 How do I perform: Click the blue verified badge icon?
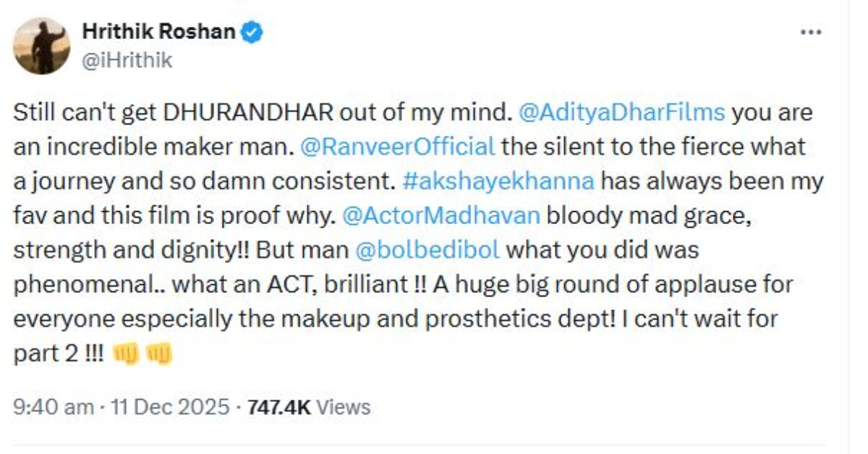tap(251, 31)
